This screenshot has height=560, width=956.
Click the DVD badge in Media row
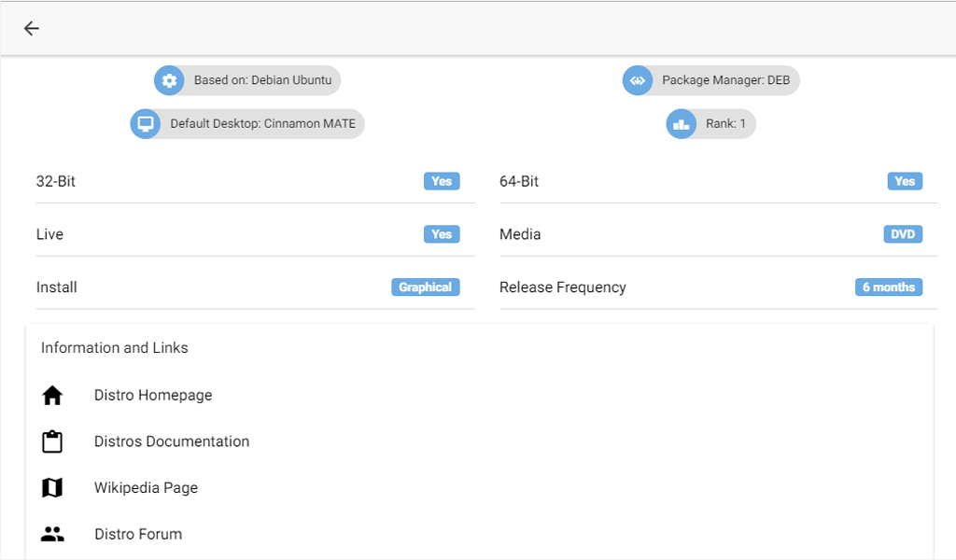coord(903,234)
